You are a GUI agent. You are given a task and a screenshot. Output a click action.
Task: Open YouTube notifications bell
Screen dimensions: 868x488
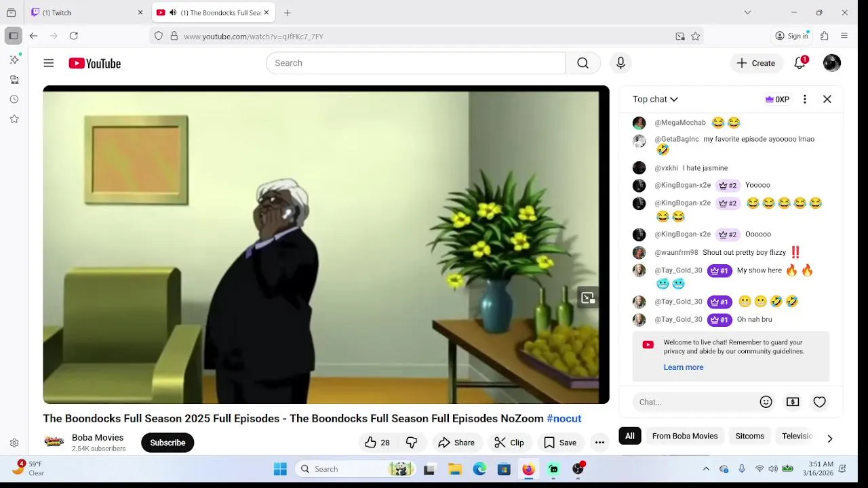800,63
